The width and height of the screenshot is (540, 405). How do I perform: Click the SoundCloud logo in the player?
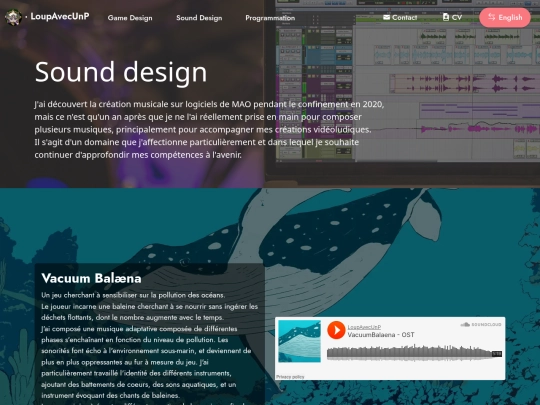(481, 324)
